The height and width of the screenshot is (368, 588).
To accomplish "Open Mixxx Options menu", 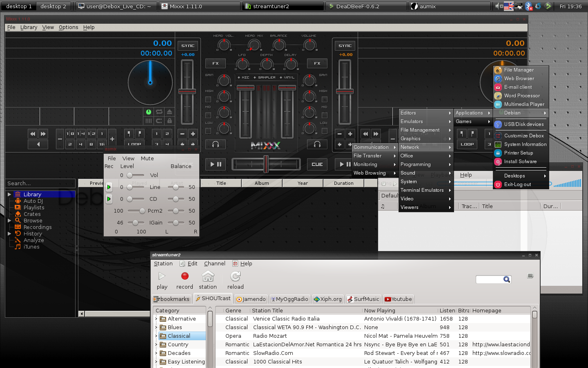I will tap(68, 27).
